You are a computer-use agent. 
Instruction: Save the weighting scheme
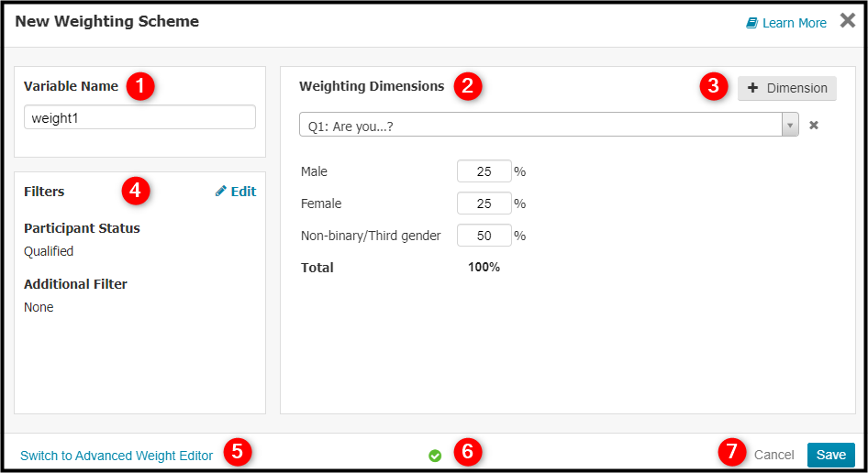pyautogui.click(x=831, y=455)
